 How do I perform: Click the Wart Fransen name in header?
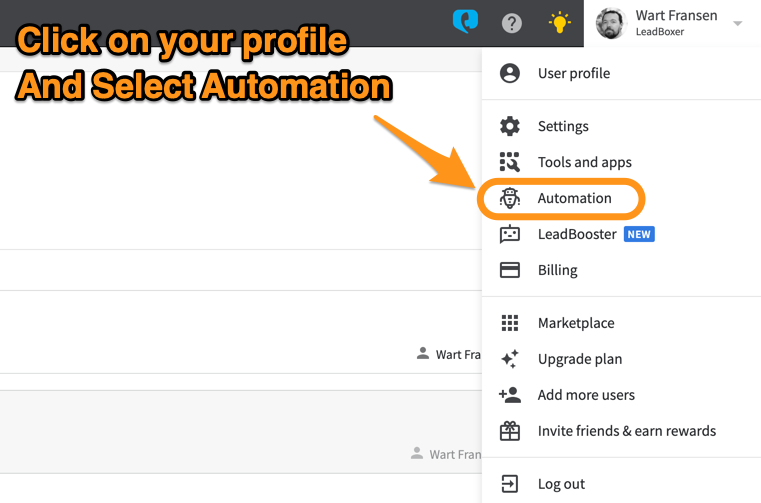677,16
